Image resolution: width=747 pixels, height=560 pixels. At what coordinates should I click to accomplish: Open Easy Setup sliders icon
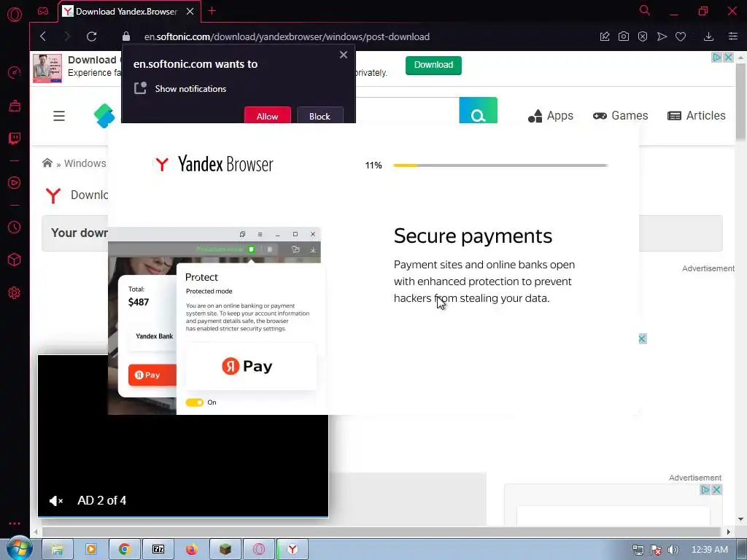pos(733,36)
